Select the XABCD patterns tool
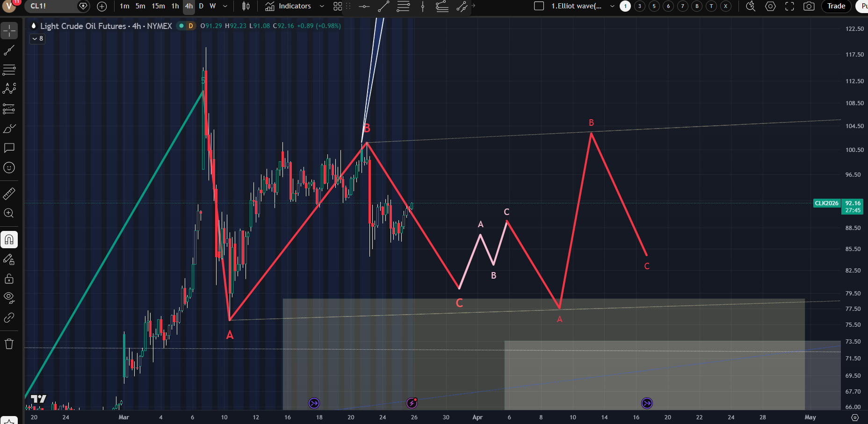Viewport: 868px width, 424px height. click(9, 89)
